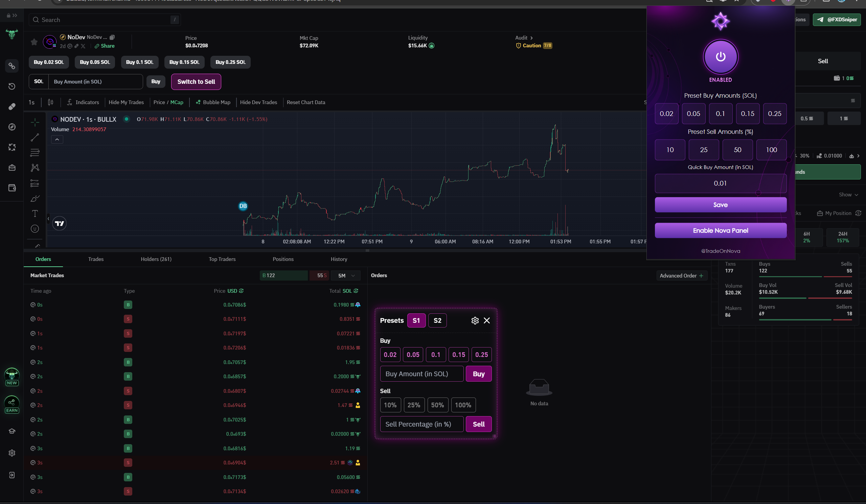Click Enable Nova Panel button
Viewport: 866px width, 504px height.
(720, 231)
